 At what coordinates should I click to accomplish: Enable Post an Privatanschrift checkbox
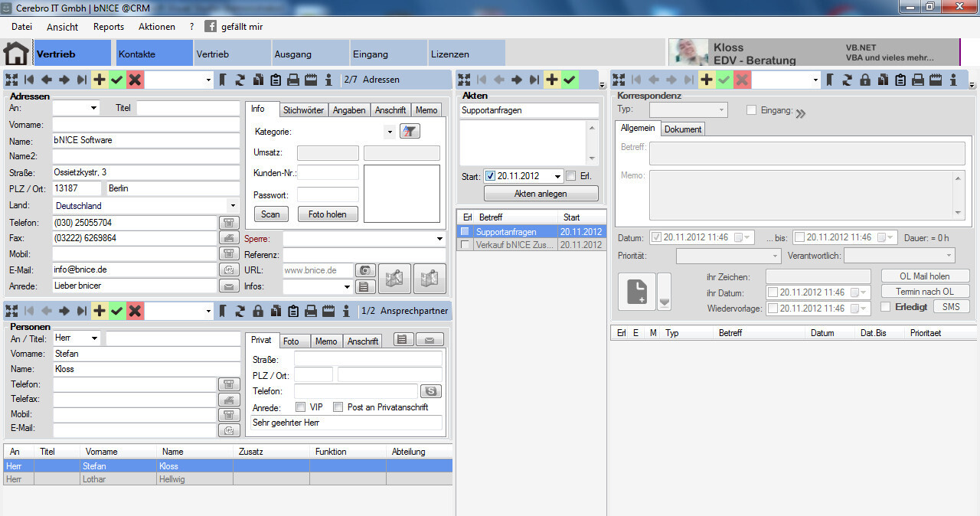[x=338, y=407]
